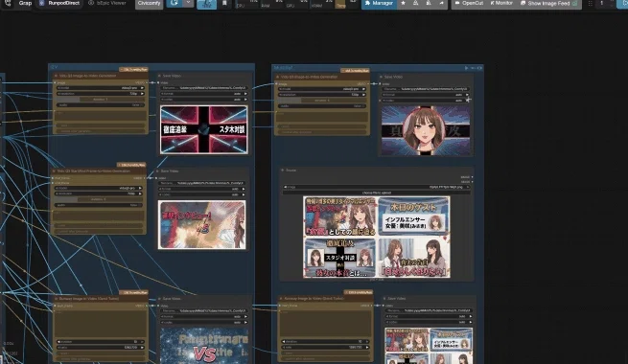Open the K Monitor toolbar item

click(x=501, y=3)
